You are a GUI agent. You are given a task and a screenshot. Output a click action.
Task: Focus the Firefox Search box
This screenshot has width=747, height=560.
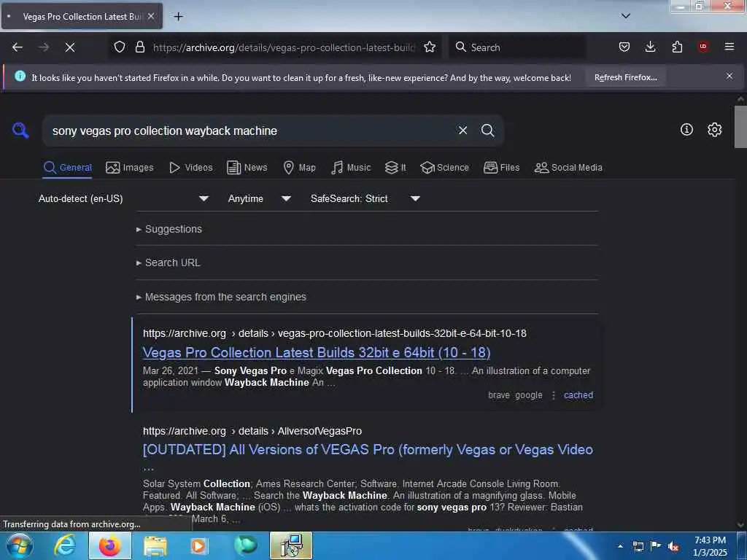point(517,47)
